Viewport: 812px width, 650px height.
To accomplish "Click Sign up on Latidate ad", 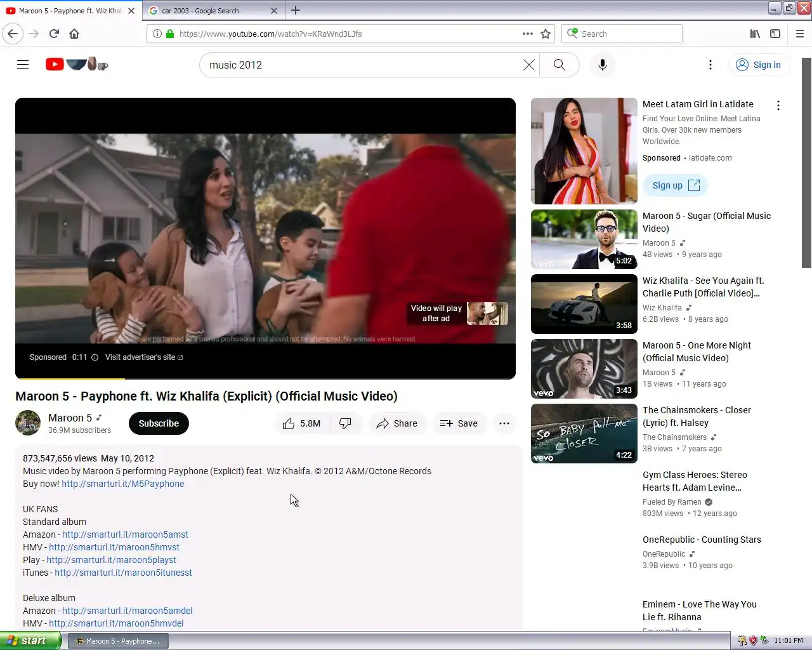I will 676,185.
